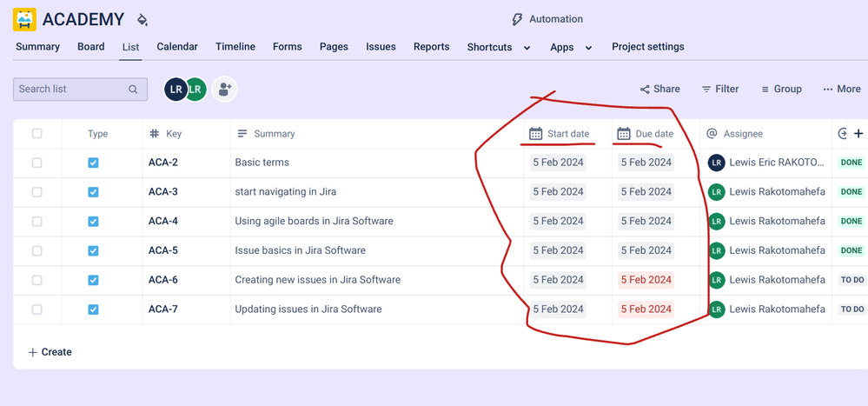Open the DONE status dropdown for ACA-3

tap(851, 191)
